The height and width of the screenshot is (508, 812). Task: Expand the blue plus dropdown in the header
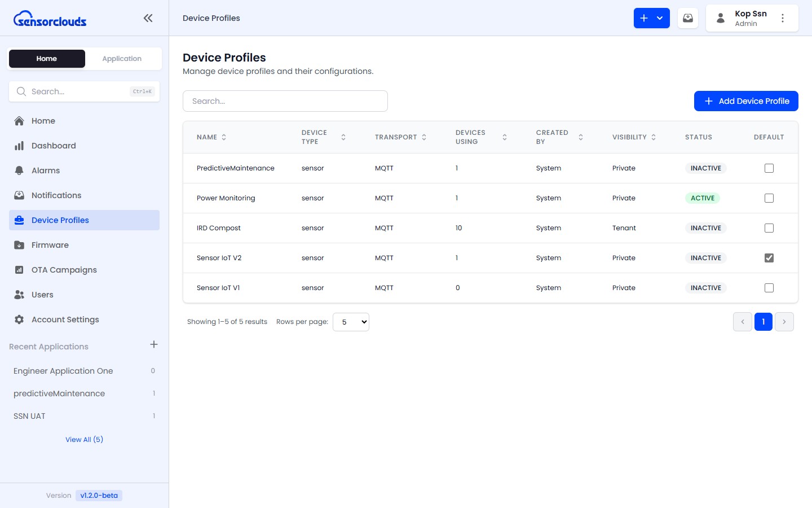pos(660,17)
